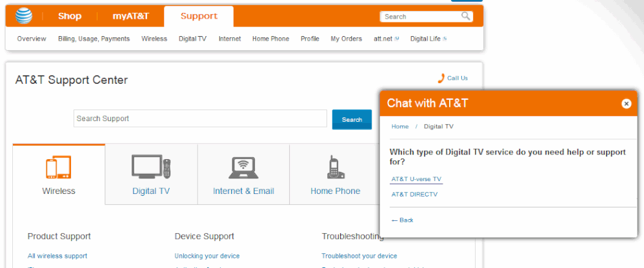Close the Chat with AT&T window
Viewport: 644px width, 268px height.
coord(626,104)
